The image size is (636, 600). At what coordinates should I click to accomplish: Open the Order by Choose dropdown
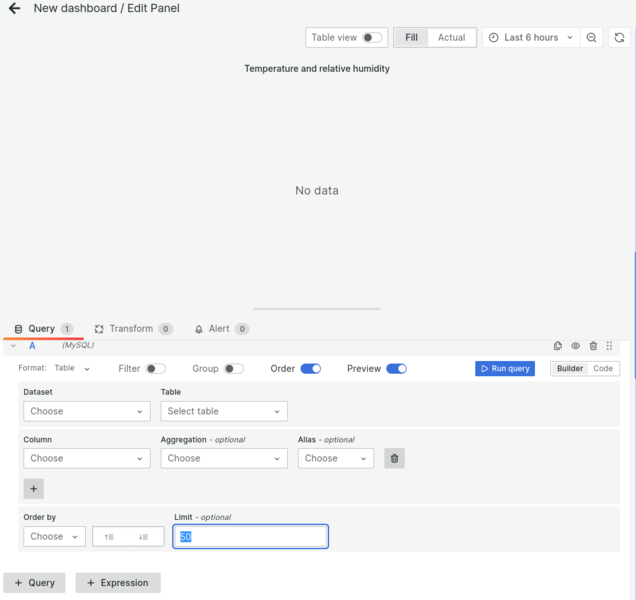point(54,537)
